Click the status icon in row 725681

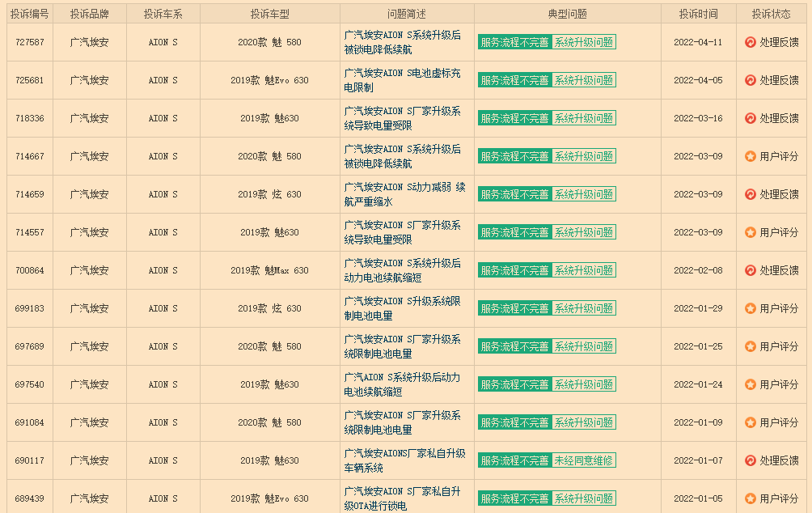pos(750,80)
